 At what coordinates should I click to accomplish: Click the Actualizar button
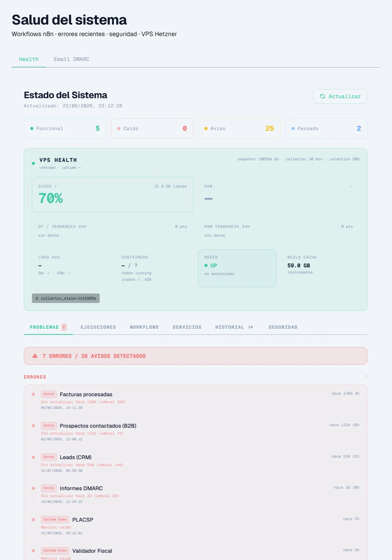340,96
